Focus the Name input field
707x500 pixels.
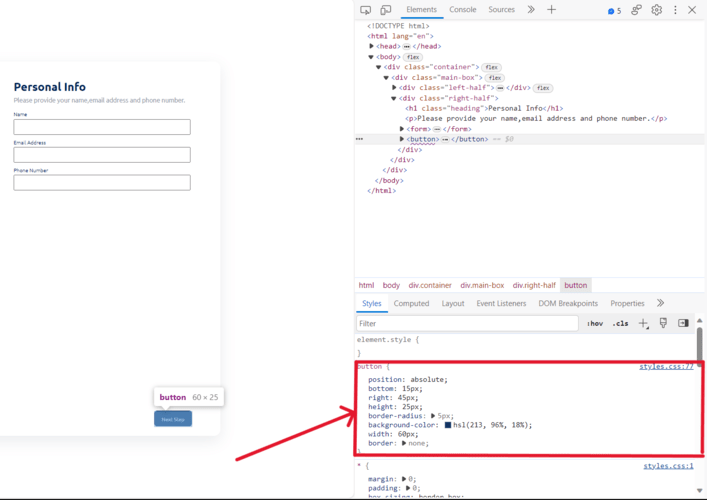tap(102, 127)
